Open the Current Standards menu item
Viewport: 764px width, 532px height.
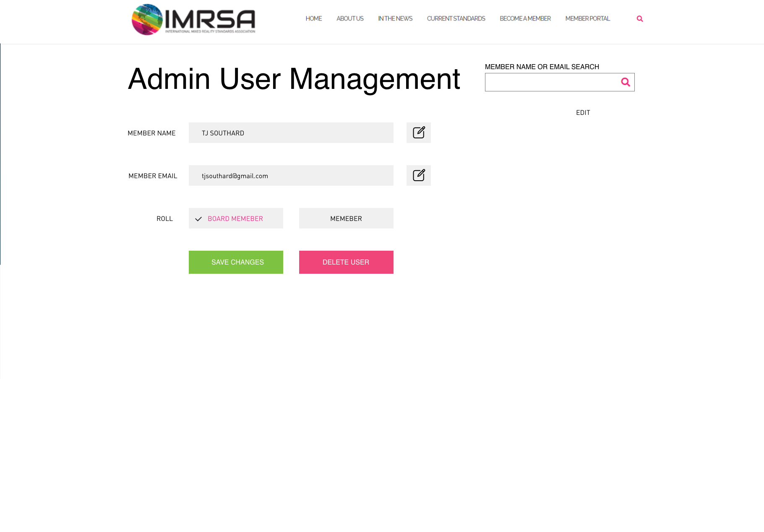(456, 19)
